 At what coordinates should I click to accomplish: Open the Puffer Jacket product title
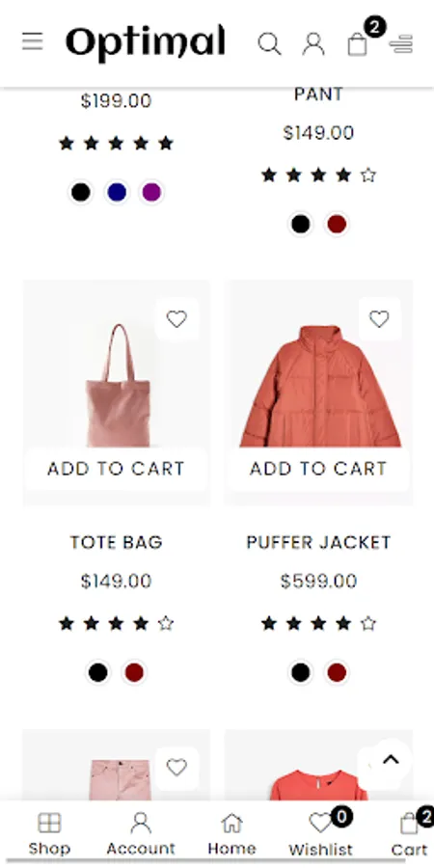[x=318, y=542]
